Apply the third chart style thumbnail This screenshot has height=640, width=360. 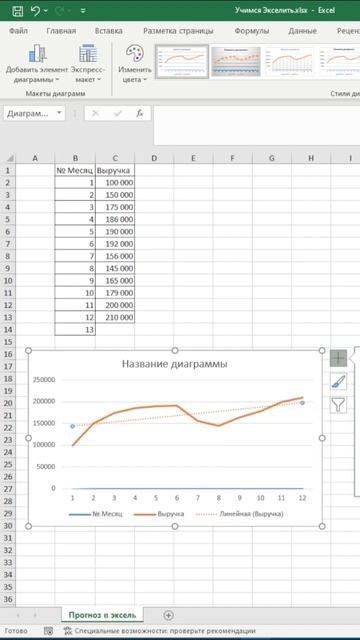coord(290,61)
